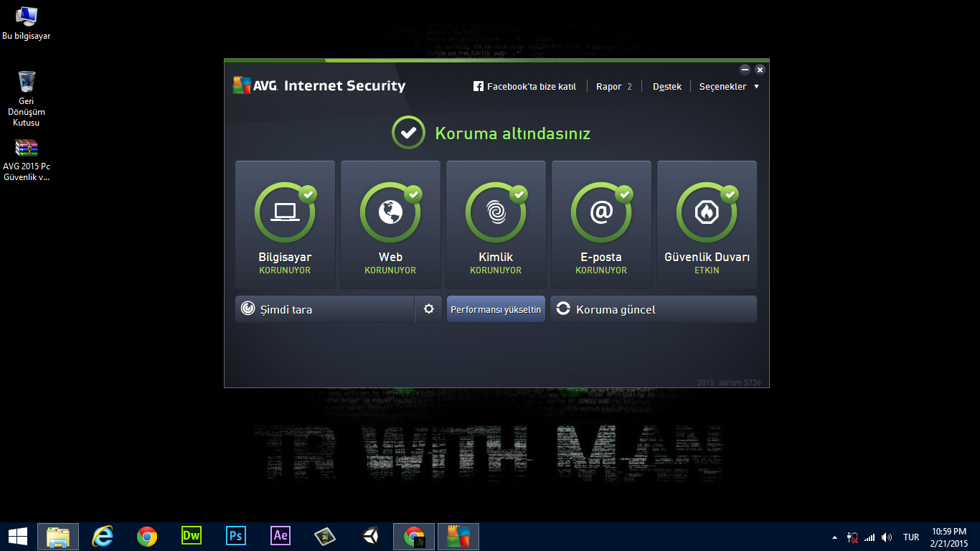Open the Güvenlik Duvarı firewall tile

pyautogui.click(x=707, y=225)
